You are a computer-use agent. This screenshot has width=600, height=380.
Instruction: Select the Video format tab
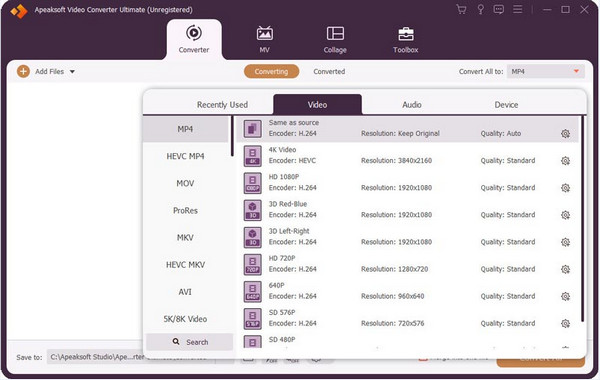[x=317, y=104]
